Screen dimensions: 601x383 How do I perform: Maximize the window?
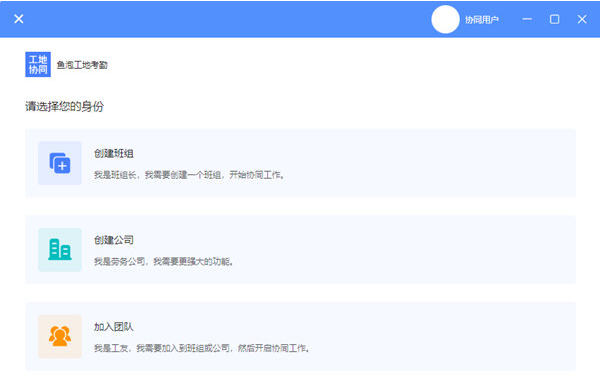coord(554,19)
